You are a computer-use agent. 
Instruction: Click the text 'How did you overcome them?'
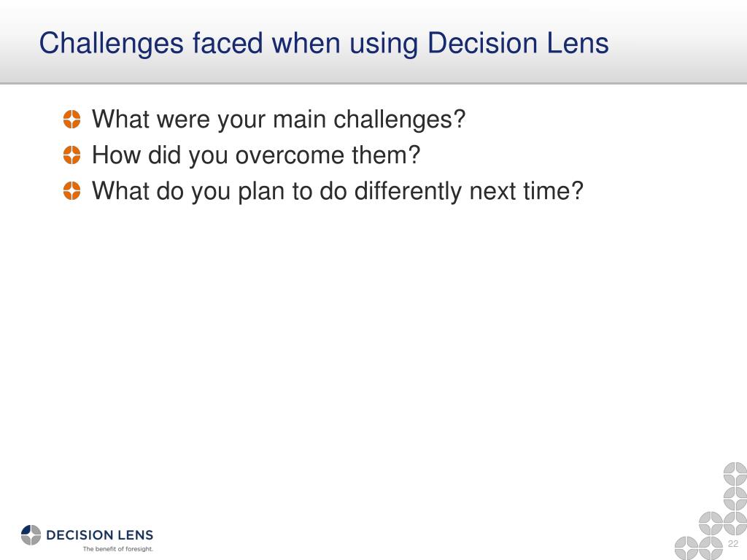tap(256, 155)
